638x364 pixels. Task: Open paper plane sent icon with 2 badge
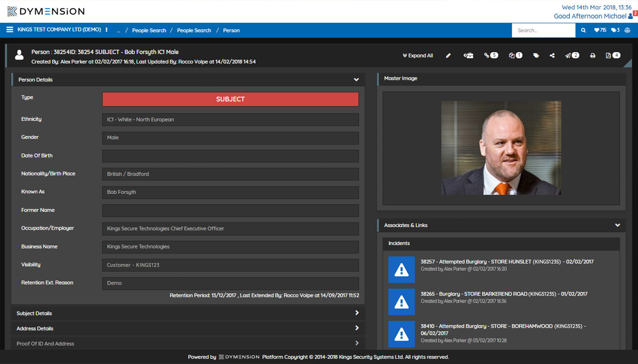point(572,55)
